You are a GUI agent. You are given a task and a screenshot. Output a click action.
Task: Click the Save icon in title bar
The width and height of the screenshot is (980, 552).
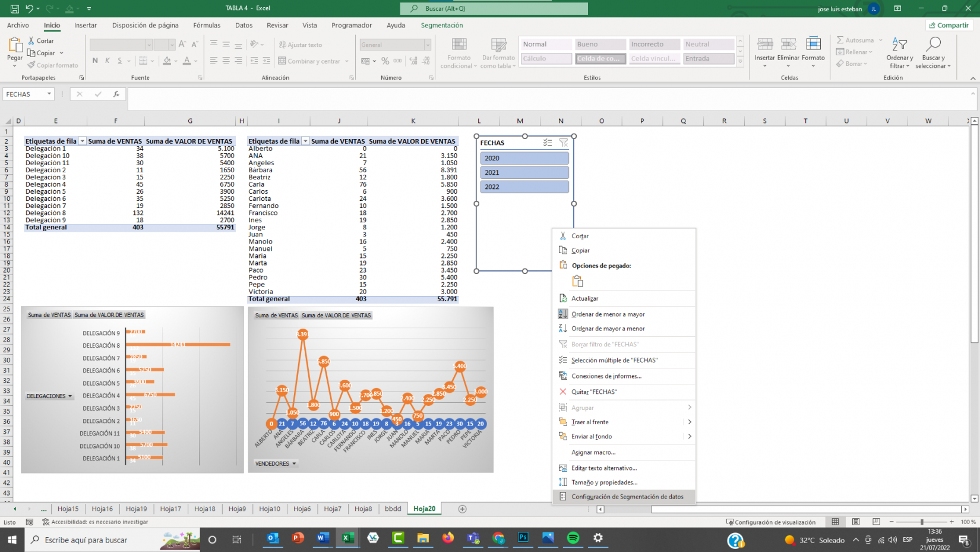14,8
